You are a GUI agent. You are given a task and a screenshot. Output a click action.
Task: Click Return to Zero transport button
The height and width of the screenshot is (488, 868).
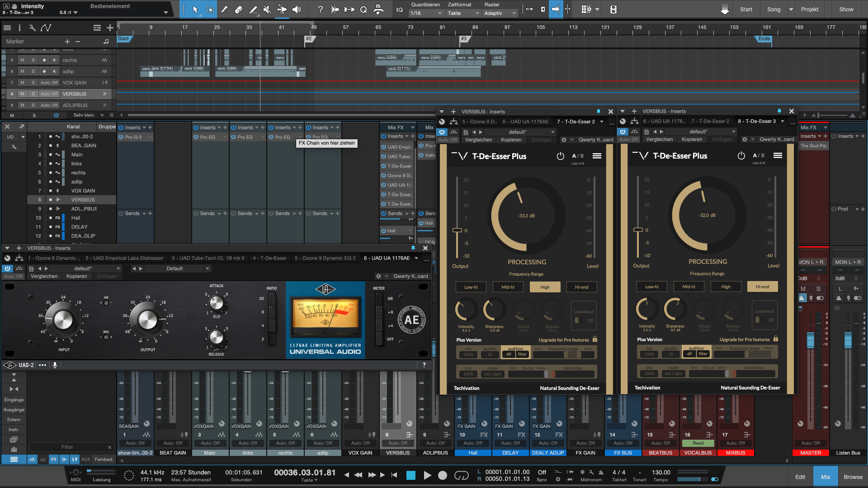[394, 475]
